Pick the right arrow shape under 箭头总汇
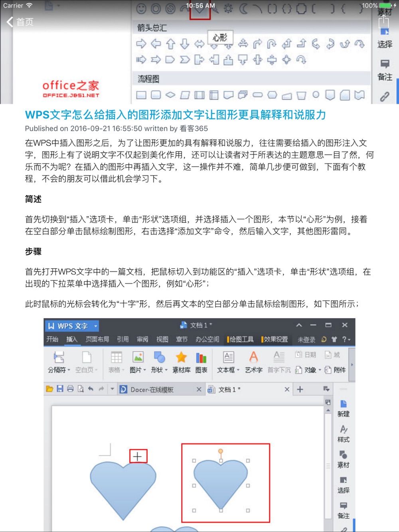Viewport: 399px width, 532px height. click(x=141, y=44)
